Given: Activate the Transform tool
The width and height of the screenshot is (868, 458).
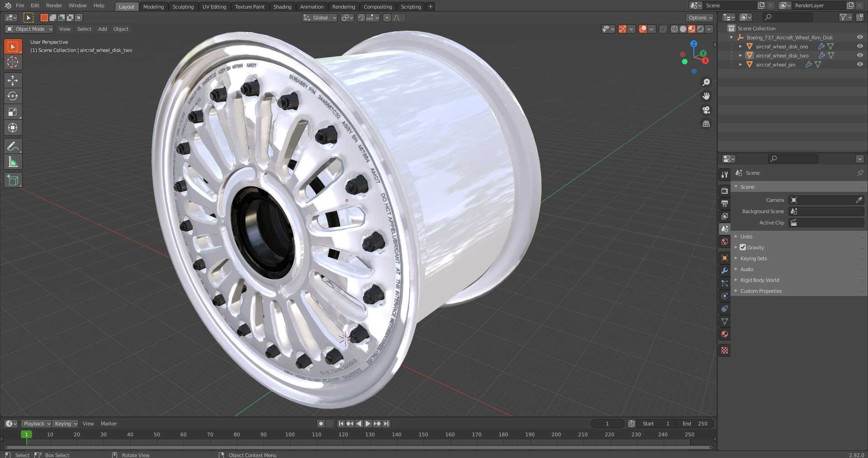Looking at the screenshot, I should tap(13, 128).
